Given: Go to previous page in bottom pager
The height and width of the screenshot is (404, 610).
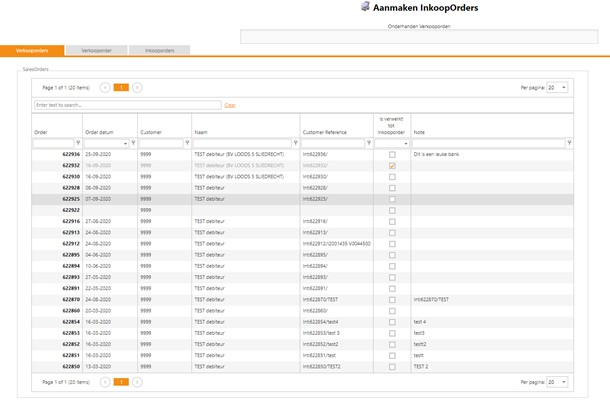Looking at the screenshot, I should coord(105,382).
